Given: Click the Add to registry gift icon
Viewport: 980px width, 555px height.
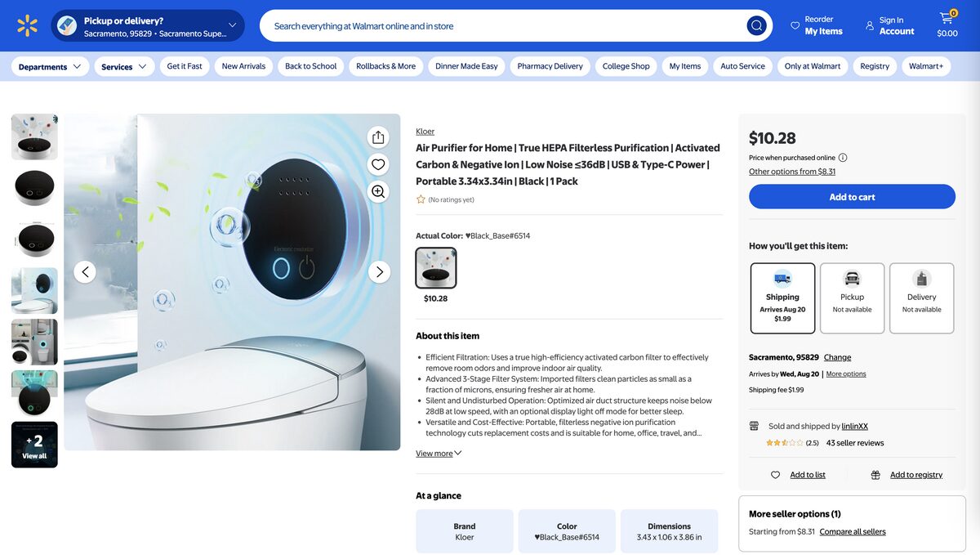Looking at the screenshot, I should click(875, 475).
